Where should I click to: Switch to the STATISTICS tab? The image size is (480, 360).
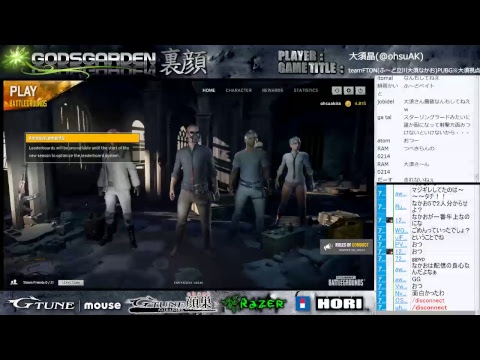tap(306, 90)
